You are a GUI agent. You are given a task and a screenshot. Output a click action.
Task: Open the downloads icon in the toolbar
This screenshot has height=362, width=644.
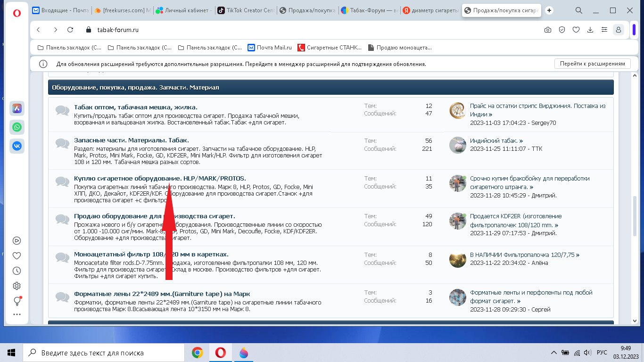(590, 30)
